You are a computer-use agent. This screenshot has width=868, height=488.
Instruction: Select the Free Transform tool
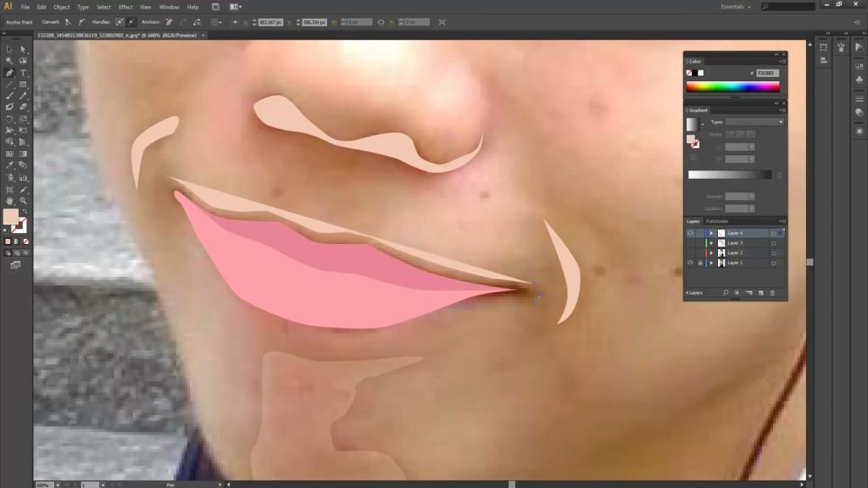coord(23,130)
